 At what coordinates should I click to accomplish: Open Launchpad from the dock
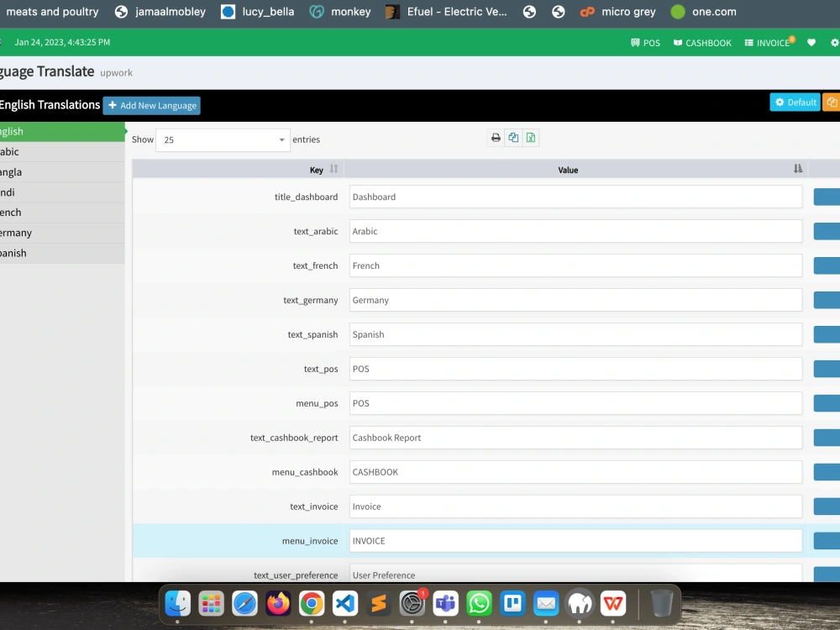[x=211, y=604]
